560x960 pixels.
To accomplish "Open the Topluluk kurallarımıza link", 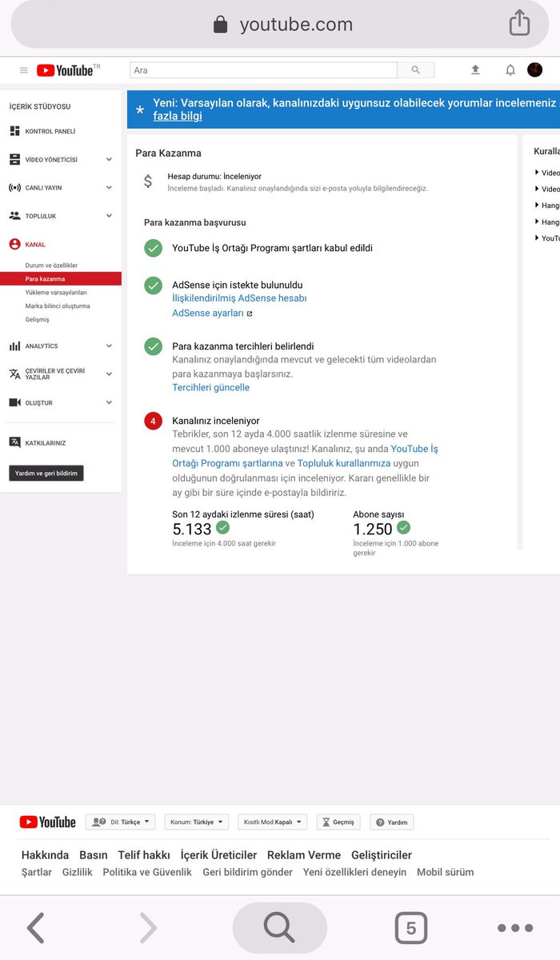I will 344,463.
